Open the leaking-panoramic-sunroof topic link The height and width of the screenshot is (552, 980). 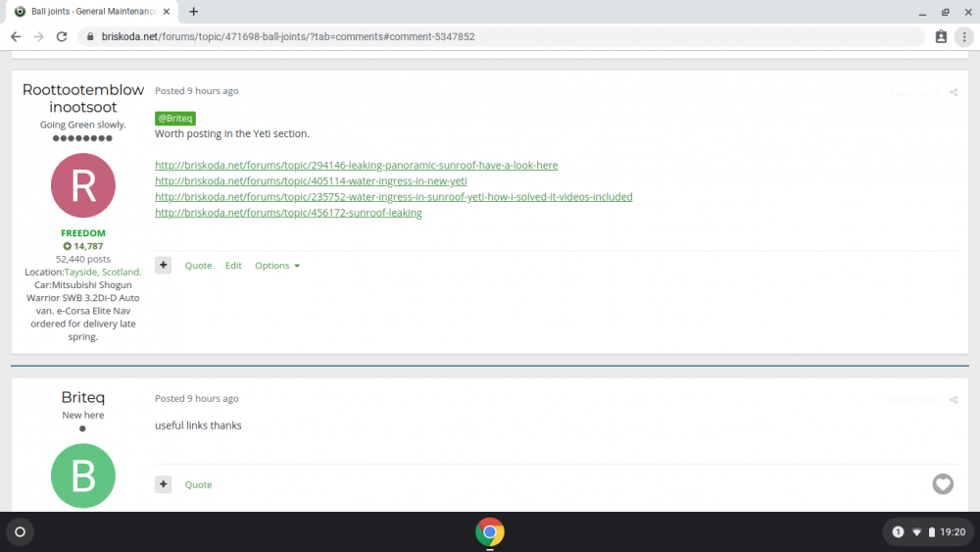357,165
